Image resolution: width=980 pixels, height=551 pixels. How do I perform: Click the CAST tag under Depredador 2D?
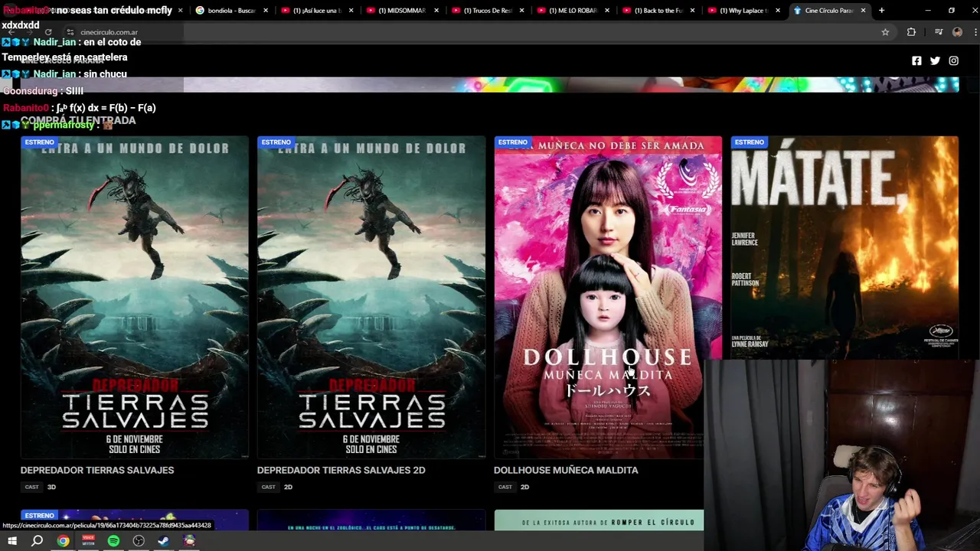click(268, 487)
